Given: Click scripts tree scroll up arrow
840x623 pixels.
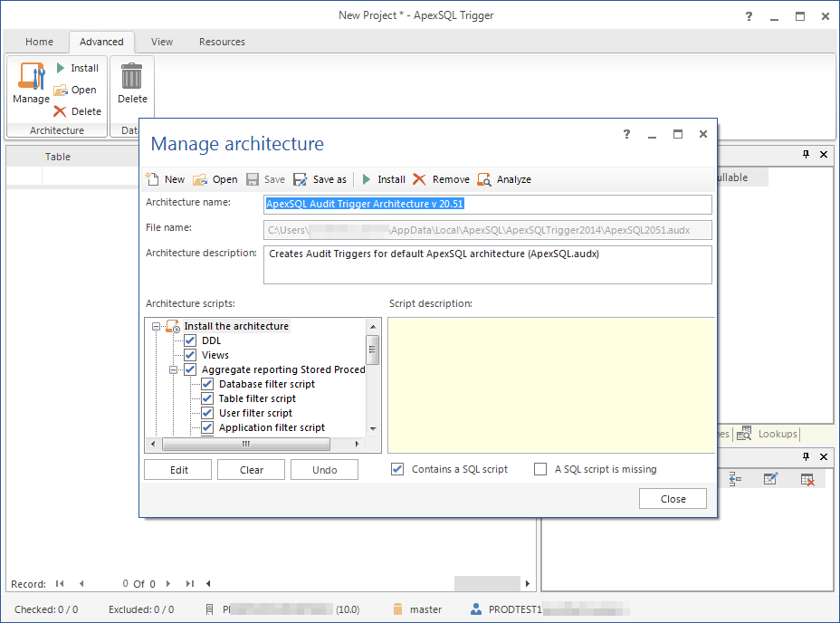Looking at the screenshot, I should pyautogui.click(x=373, y=327).
